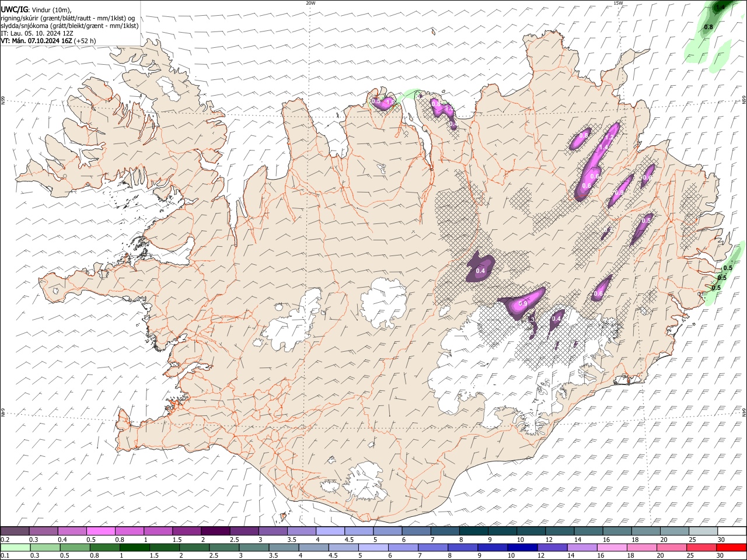Select the mauve-purple 0.3 legend swatch

(43, 531)
